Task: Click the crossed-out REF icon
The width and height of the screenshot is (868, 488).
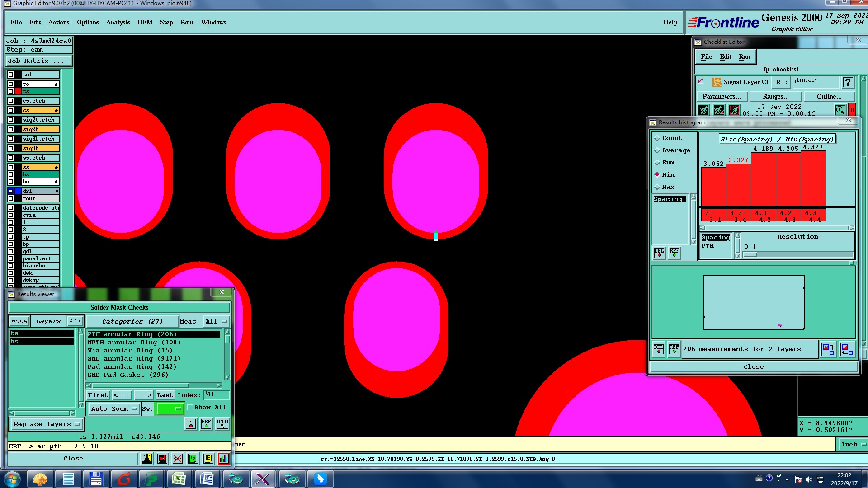Action: click(177, 459)
